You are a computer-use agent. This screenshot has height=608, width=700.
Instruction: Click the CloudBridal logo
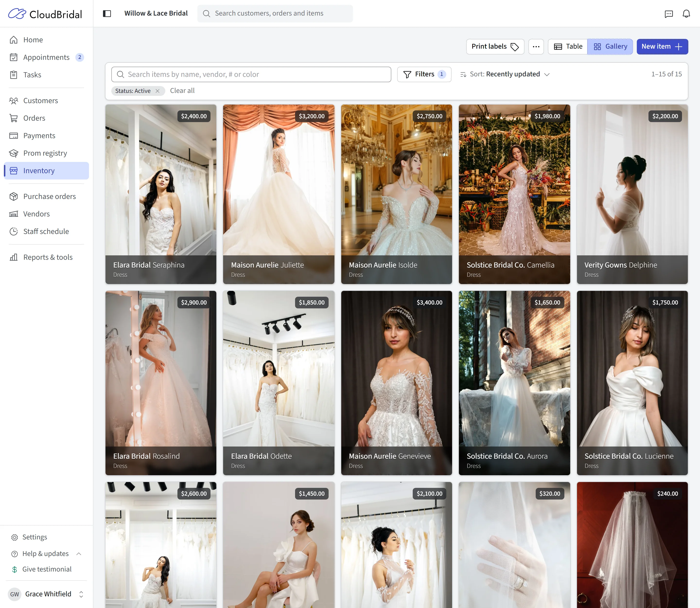(45, 14)
